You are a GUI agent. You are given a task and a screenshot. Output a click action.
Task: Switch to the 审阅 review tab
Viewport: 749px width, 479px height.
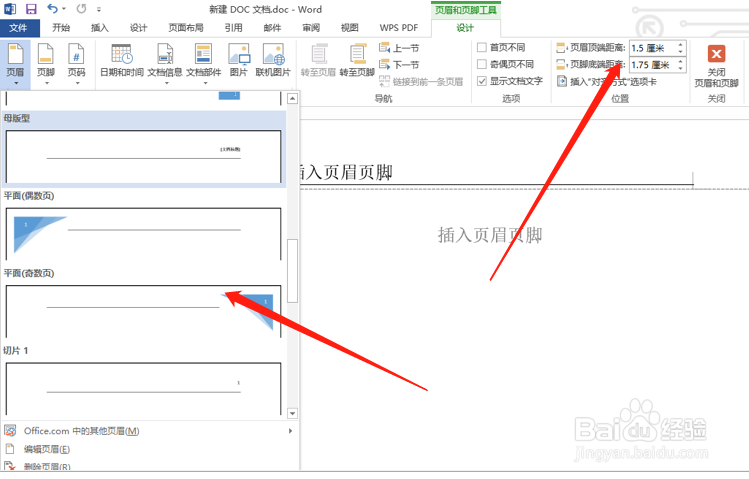point(311,28)
